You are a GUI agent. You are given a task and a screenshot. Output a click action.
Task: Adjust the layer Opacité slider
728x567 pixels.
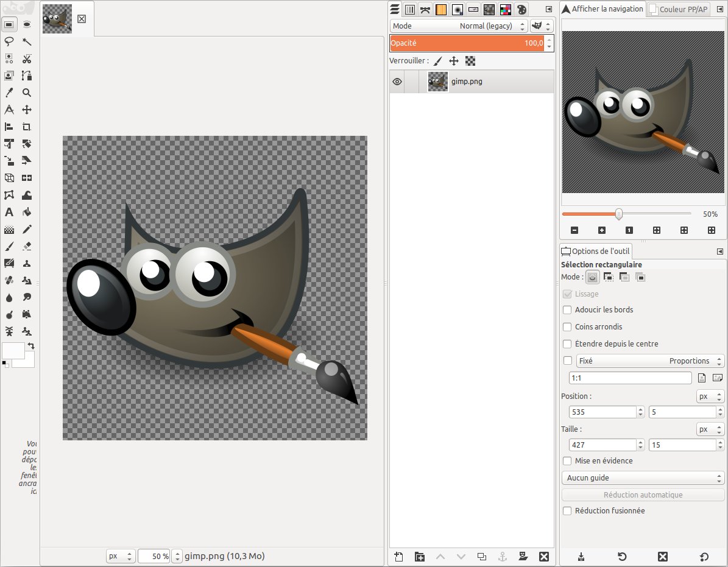pyautogui.click(x=467, y=43)
